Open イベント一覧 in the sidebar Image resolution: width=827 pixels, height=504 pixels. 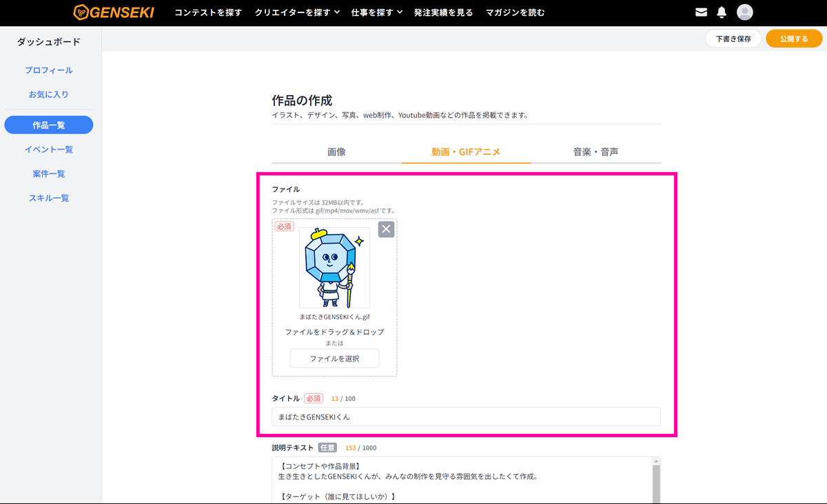click(x=49, y=149)
